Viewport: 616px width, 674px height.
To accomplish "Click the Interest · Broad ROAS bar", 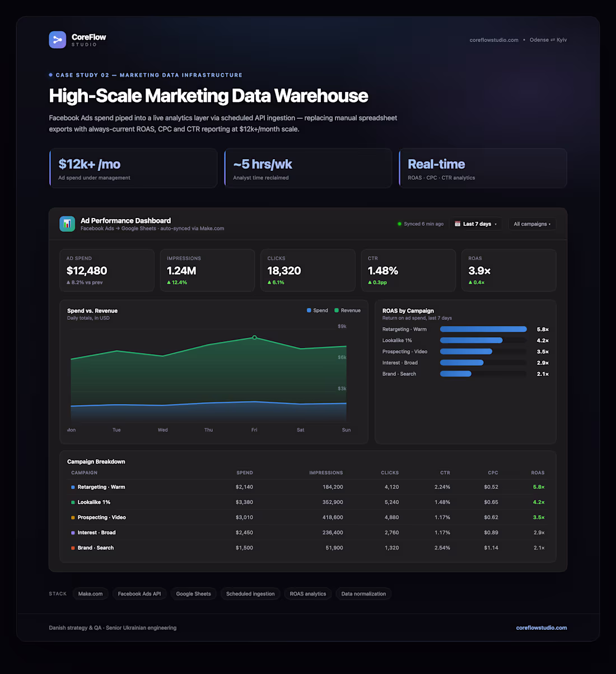I will [x=462, y=363].
